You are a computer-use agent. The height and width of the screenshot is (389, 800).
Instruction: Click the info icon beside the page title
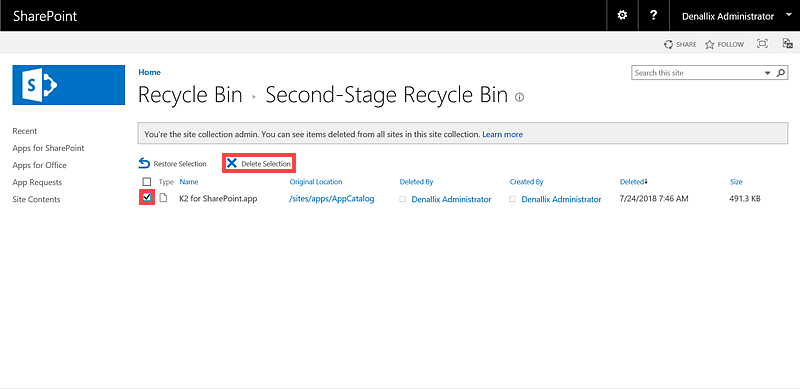coord(519,97)
